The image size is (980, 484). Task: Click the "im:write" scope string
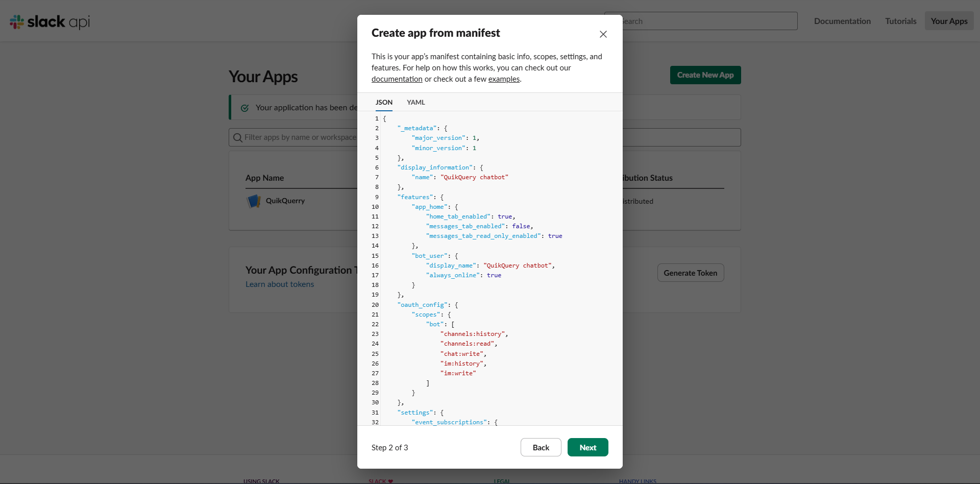458,373
